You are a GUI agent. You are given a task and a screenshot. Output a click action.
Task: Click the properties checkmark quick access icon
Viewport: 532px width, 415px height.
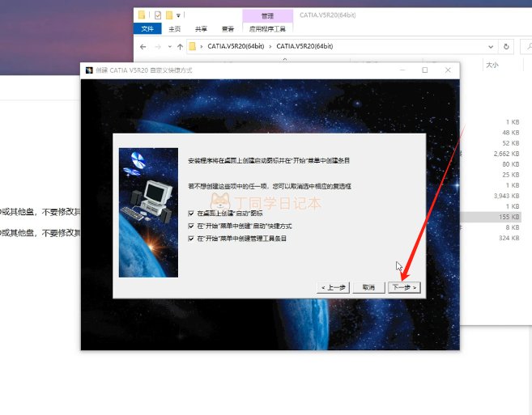click(x=158, y=15)
